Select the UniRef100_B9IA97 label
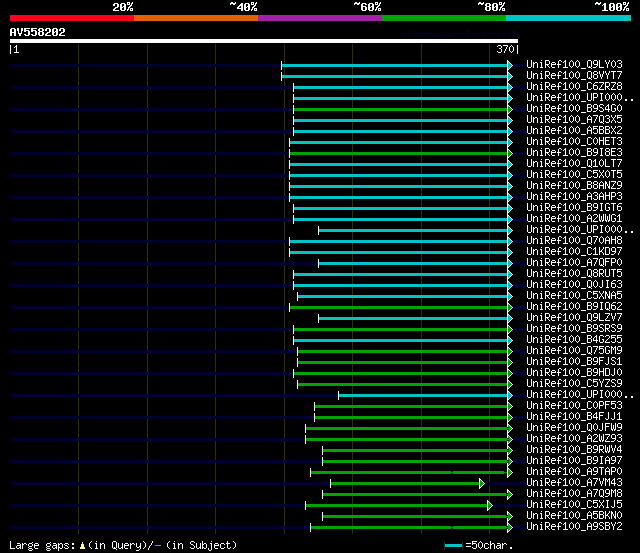Image resolution: width=640 pixels, height=553 pixels. coord(574,461)
